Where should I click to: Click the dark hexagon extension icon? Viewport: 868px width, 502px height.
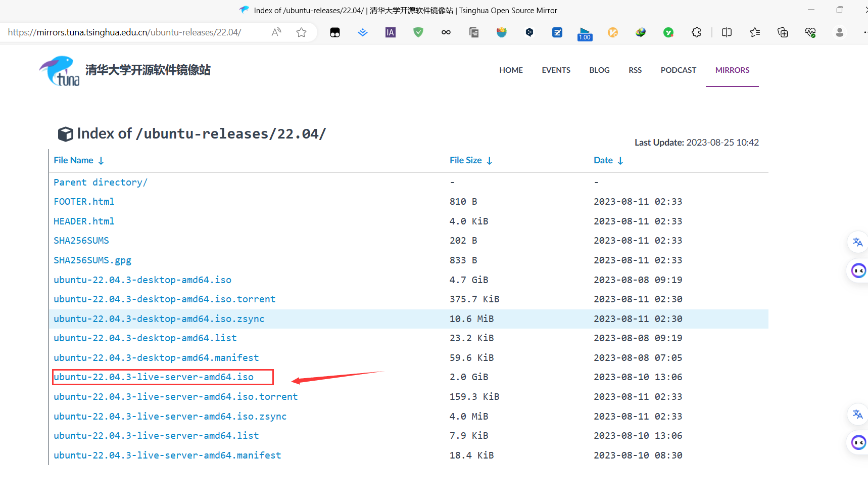pyautogui.click(x=529, y=32)
